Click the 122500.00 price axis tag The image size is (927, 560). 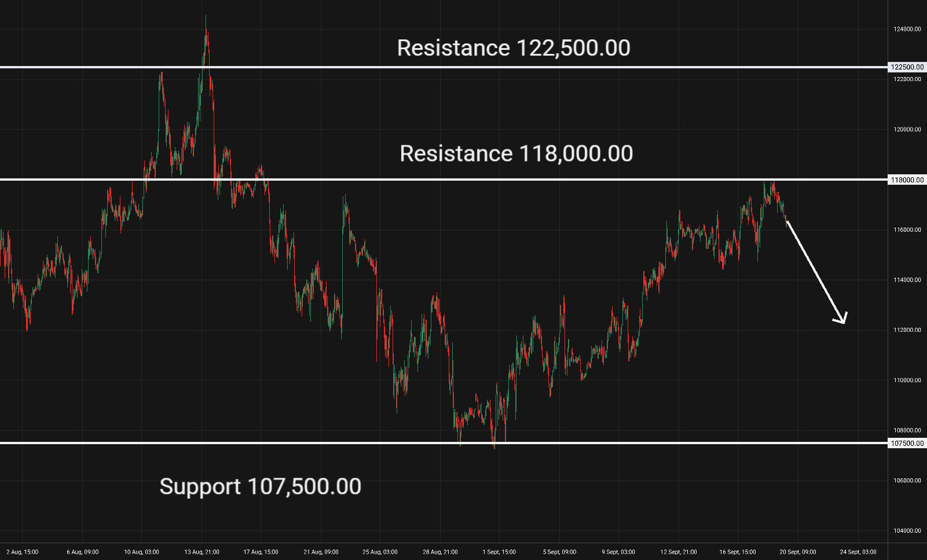click(907, 67)
